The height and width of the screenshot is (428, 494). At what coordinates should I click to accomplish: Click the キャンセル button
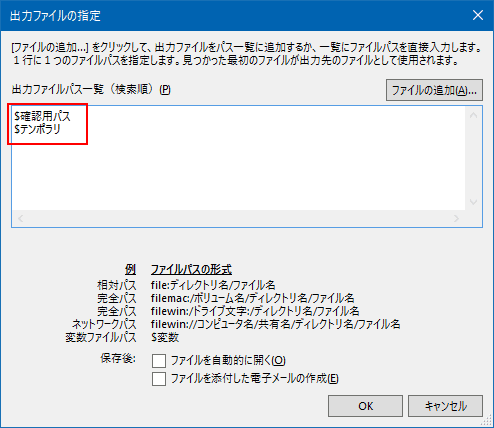(445, 406)
